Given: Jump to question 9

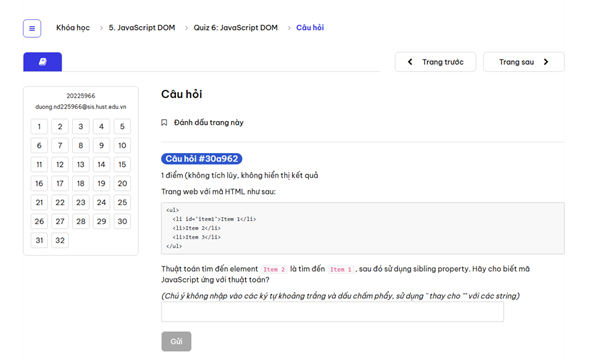Looking at the screenshot, I should [x=101, y=145].
